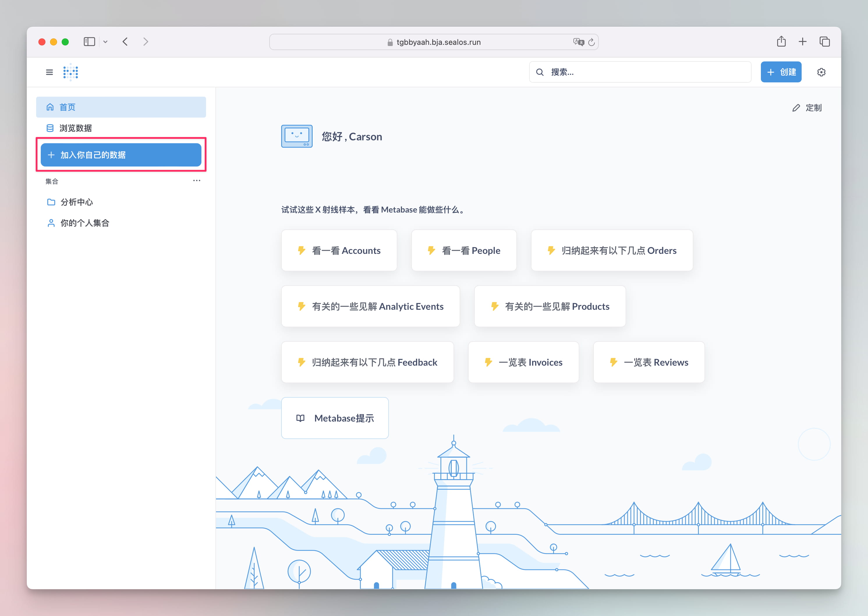Open the collections overflow menu (...)
868x616 pixels.
[x=196, y=180]
